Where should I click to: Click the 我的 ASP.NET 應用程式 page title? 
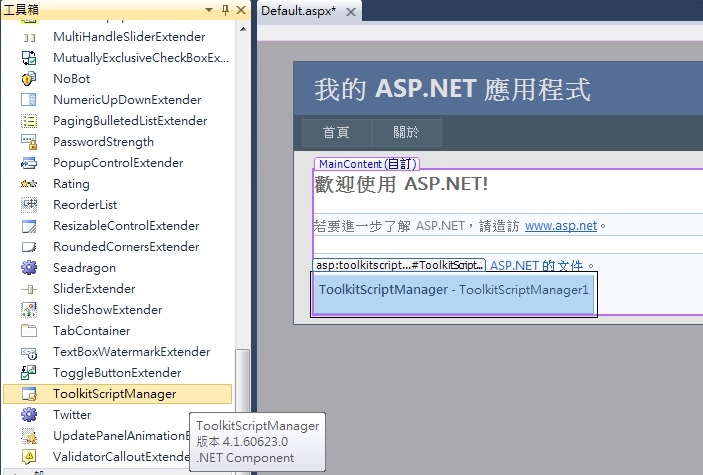[452, 89]
